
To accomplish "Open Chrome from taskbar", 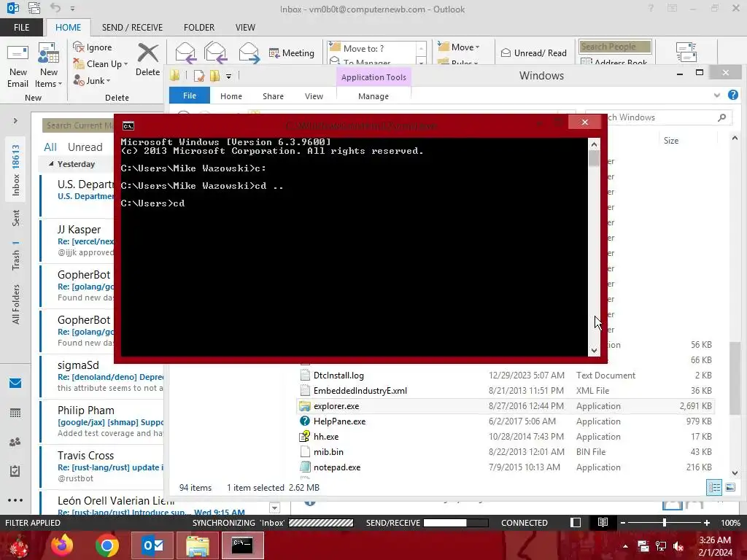I will (107, 545).
